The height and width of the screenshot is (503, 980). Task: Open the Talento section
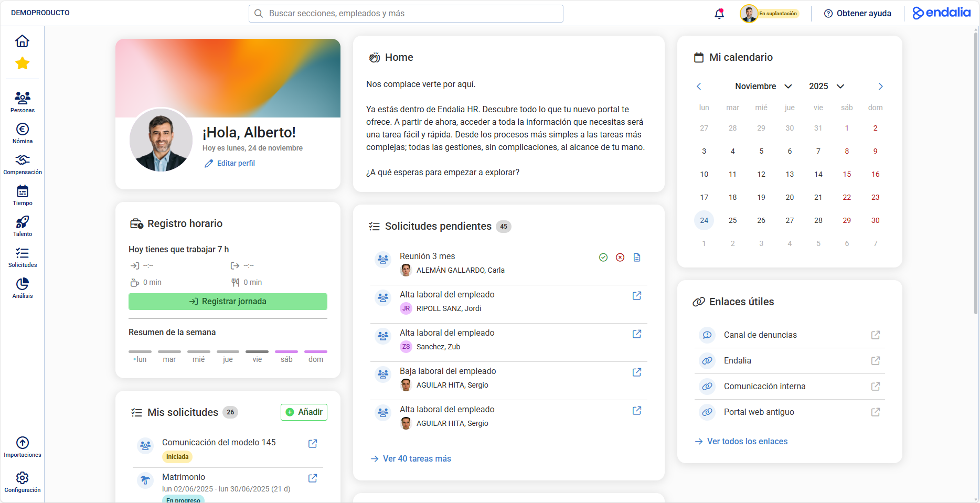22,226
